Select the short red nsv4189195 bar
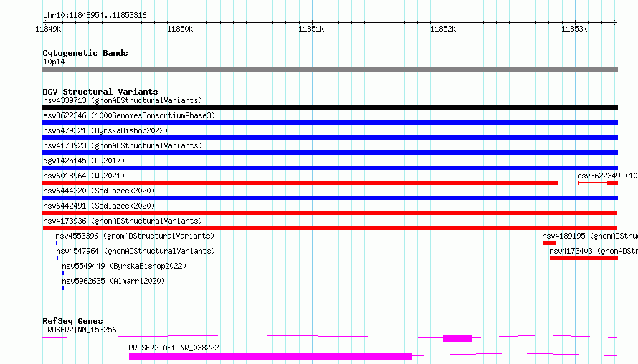This screenshot has height=364, width=638. (549, 243)
